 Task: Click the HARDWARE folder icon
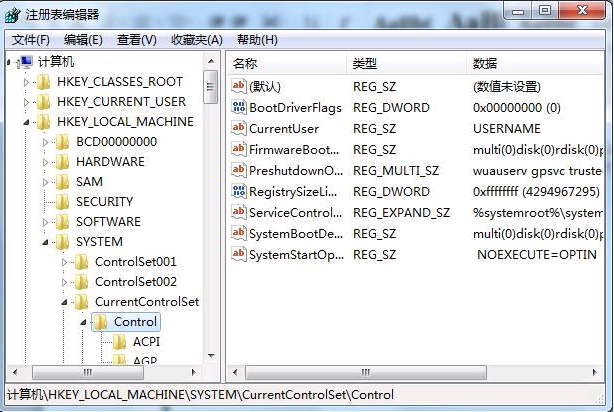click(x=62, y=162)
